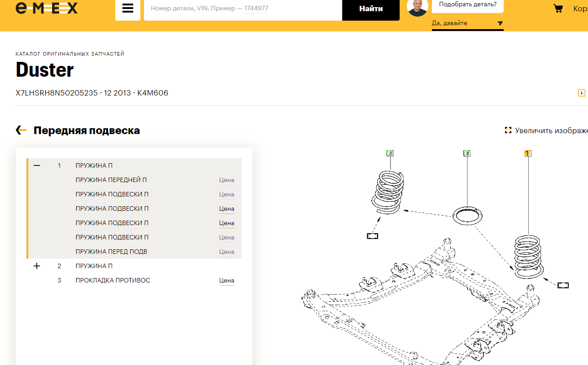588x365 pixels.
Task: Click the consultant avatar photo
Action: coord(417,8)
